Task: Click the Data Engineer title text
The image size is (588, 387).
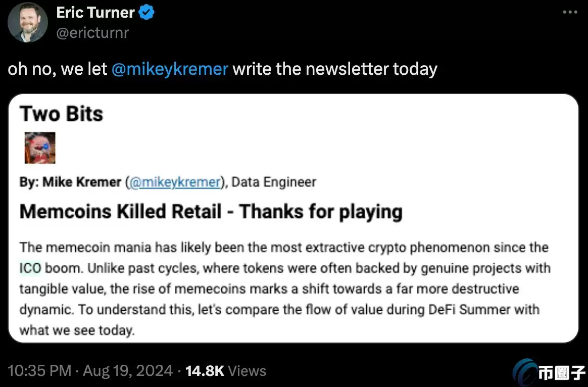Action: point(274,182)
